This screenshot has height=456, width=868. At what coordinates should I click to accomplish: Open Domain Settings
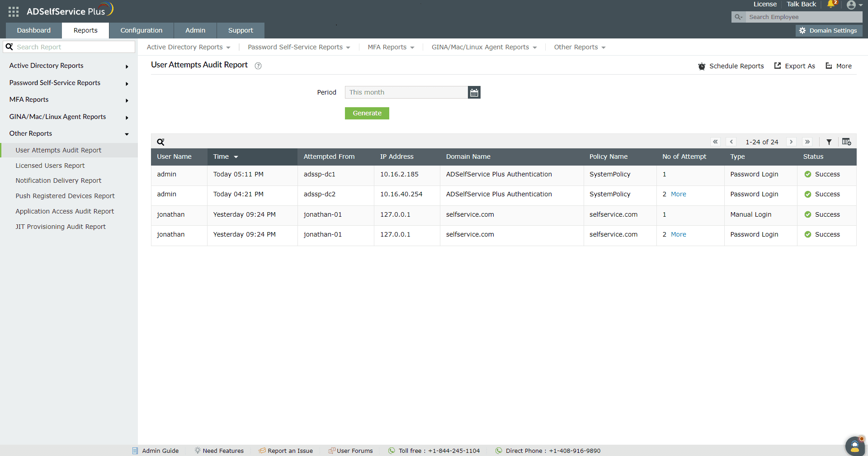pyautogui.click(x=829, y=30)
